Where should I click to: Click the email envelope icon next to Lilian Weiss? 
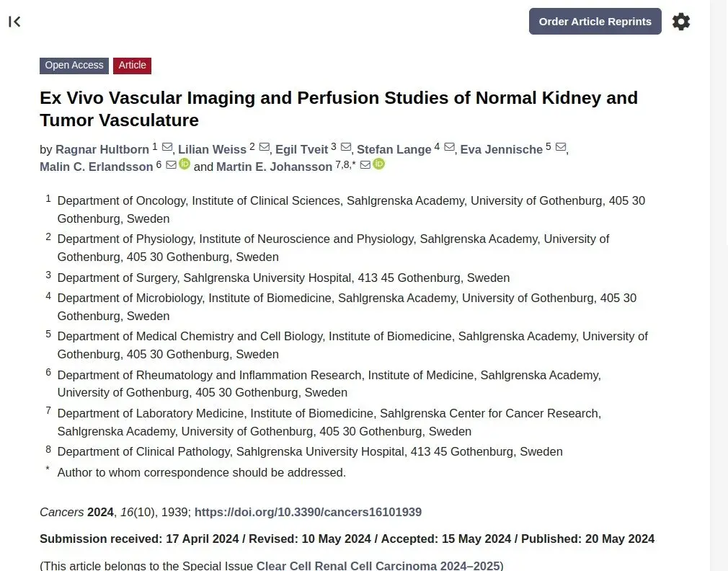[265, 147]
